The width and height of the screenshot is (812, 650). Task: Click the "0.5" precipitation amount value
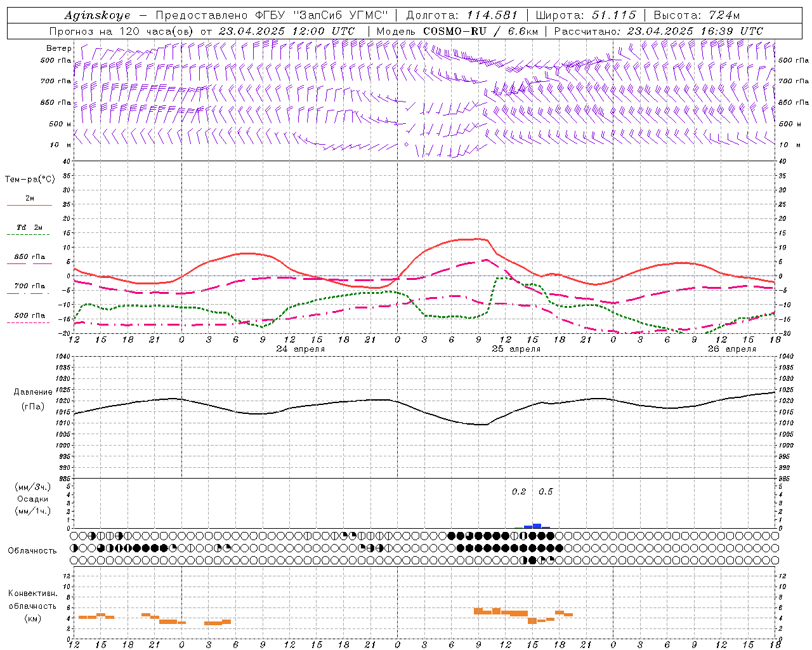pos(546,492)
